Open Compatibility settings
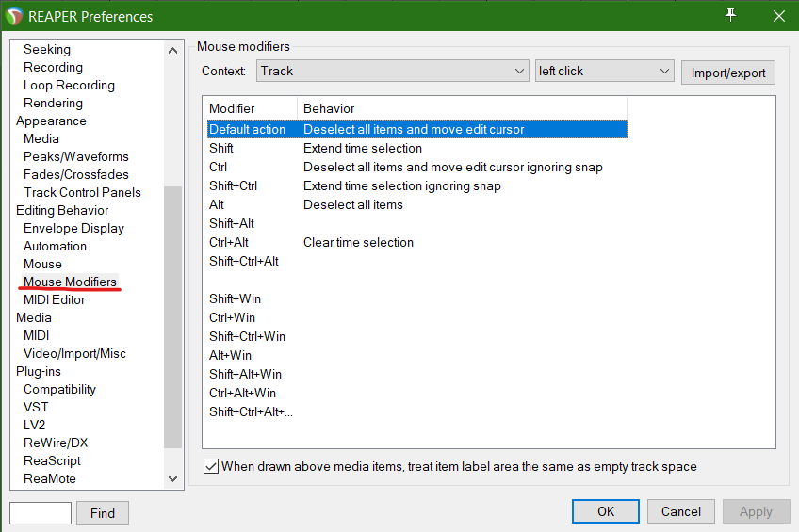The image size is (799, 532). pos(59,389)
